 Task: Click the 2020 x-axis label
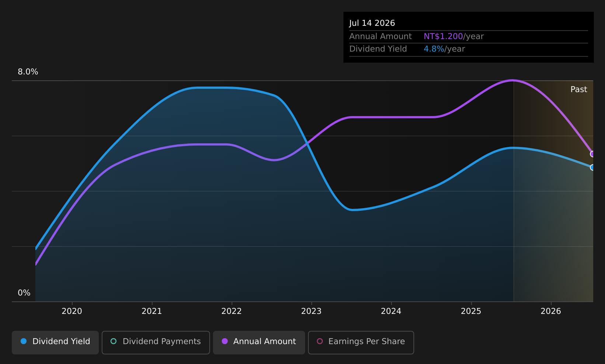click(72, 311)
